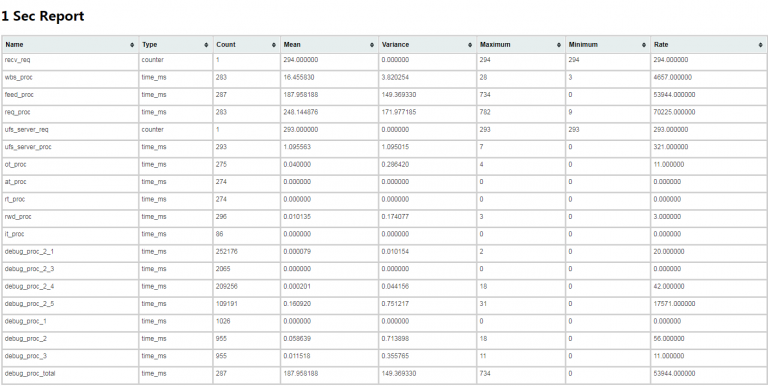
Task: Click rate value 56.000000
Action: [x=669, y=338]
